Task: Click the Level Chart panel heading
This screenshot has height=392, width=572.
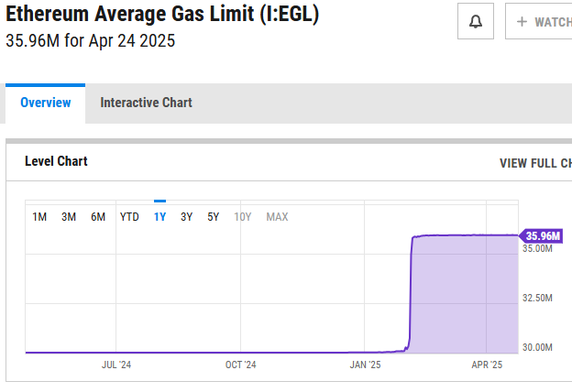Action: (x=56, y=161)
